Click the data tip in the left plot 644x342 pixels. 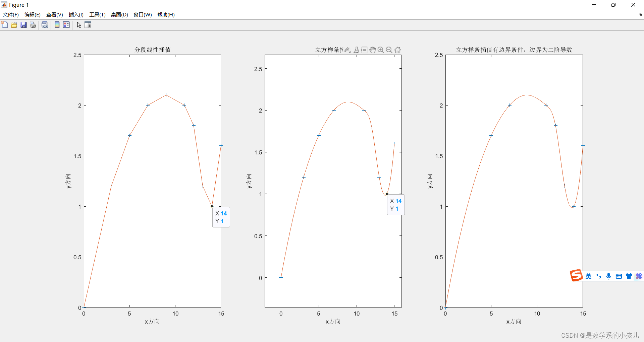[221, 217]
